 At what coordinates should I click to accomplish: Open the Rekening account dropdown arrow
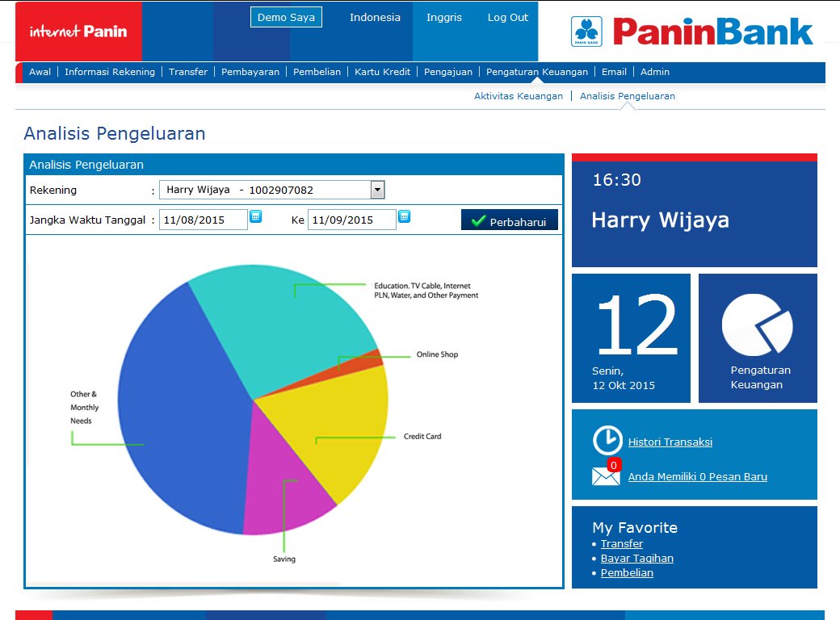(x=378, y=190)
